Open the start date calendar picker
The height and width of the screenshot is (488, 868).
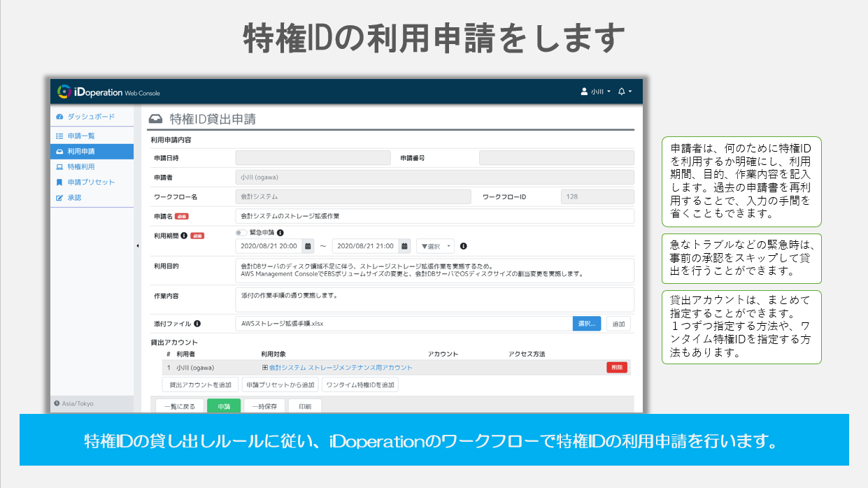[308, 246]
